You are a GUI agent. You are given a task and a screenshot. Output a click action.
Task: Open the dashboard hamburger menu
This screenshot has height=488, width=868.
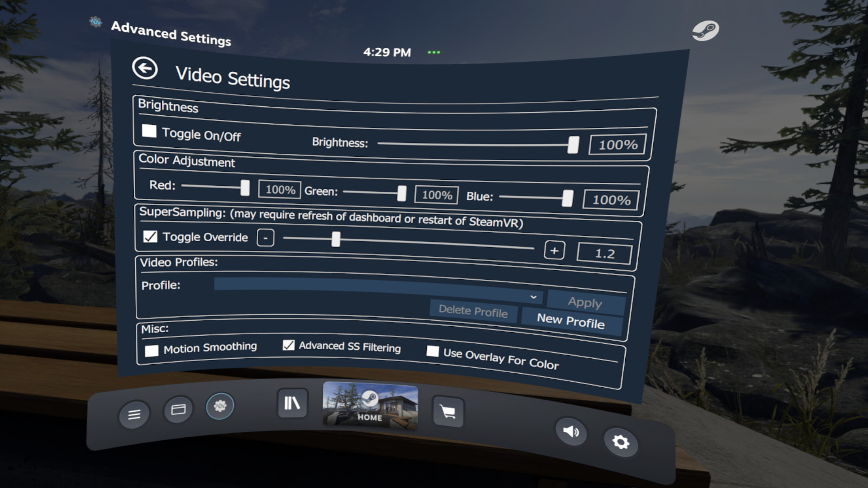pyautogui.click(x=134, y=414)
